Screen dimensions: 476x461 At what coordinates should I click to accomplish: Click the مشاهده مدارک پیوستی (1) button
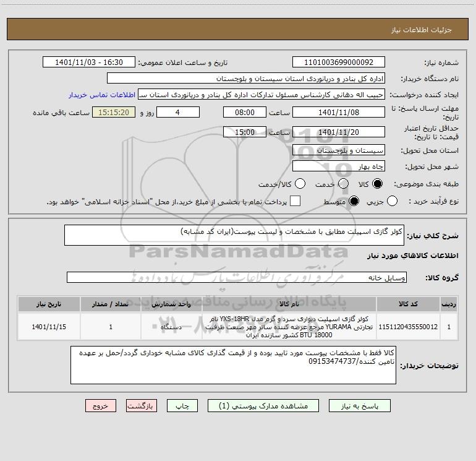point(263,406)
